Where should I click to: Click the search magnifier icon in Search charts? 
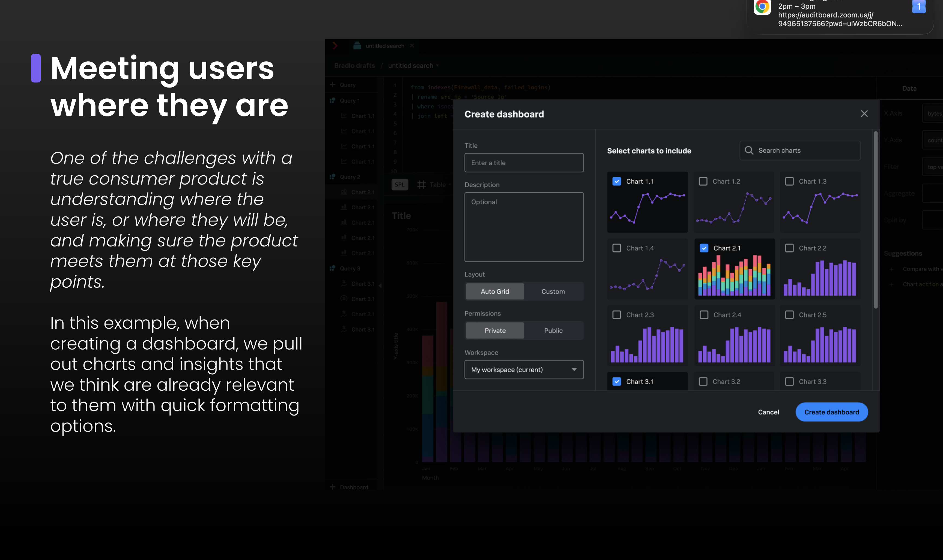(749, 150)
